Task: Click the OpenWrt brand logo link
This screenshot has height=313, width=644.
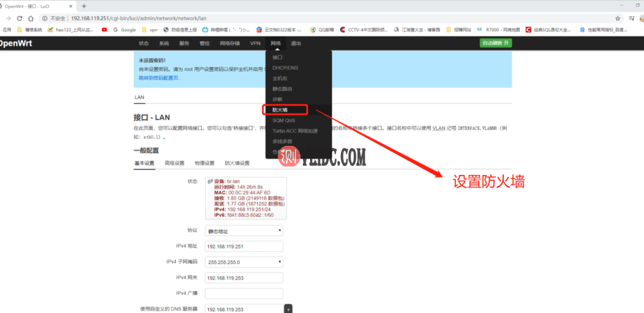Action: point(15,43)
